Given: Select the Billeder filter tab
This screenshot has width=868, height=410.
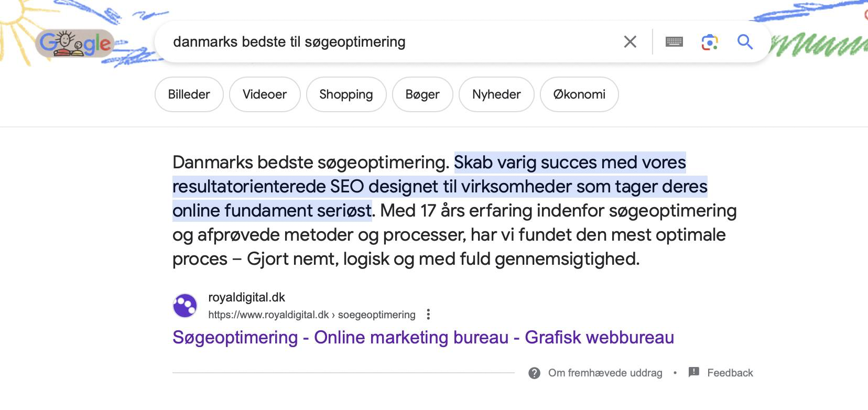Looking at the screenshot, I should [x=189, y=94].
